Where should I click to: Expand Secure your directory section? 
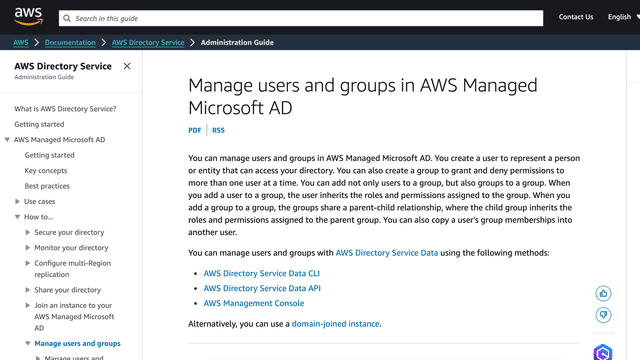point(27,232)
